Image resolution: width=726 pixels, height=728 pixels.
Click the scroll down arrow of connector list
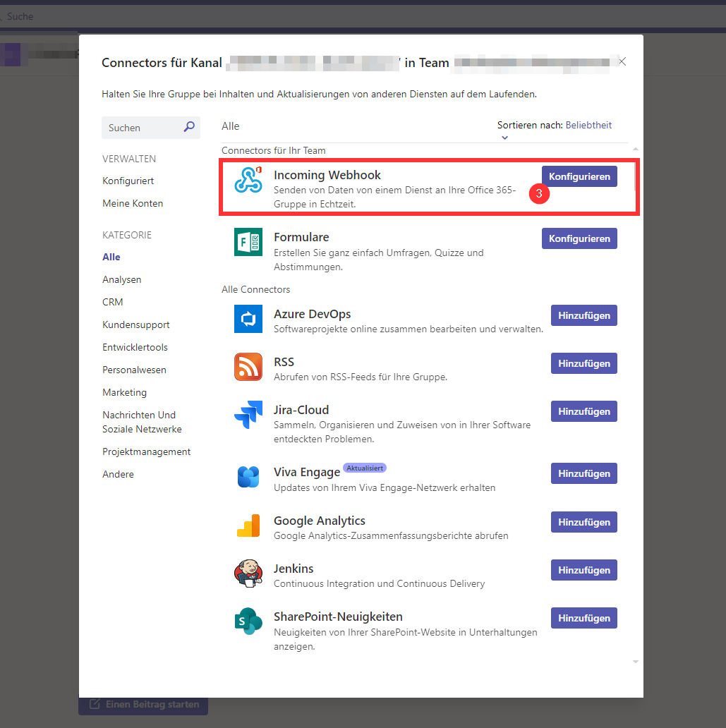tap(636, 662)
